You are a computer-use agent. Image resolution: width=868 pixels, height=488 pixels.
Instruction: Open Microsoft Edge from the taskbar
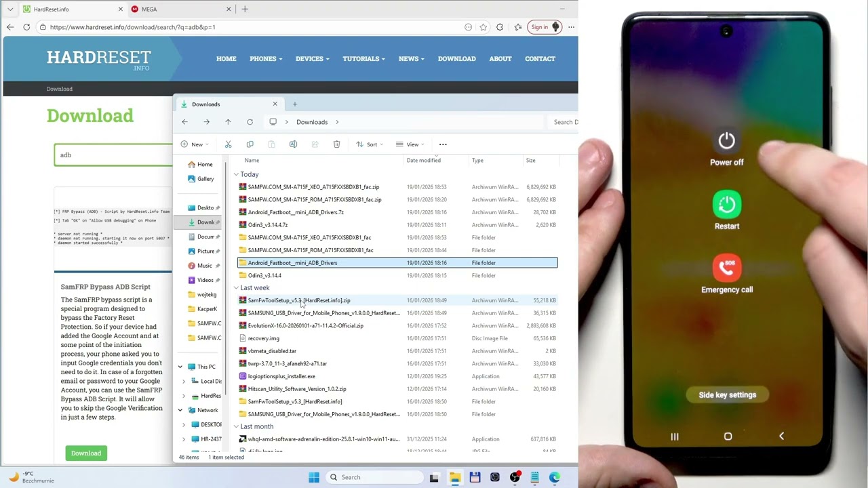[x=555, y=477]
